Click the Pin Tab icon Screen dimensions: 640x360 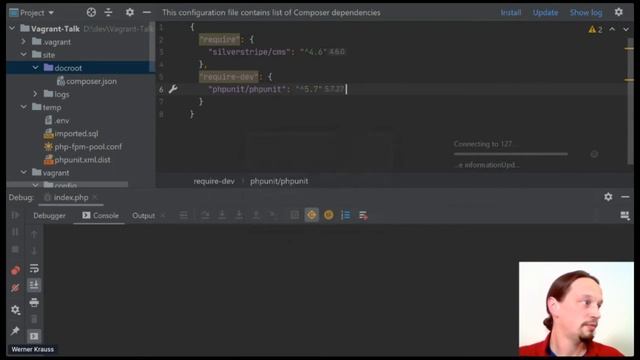[x=16, y=330]
